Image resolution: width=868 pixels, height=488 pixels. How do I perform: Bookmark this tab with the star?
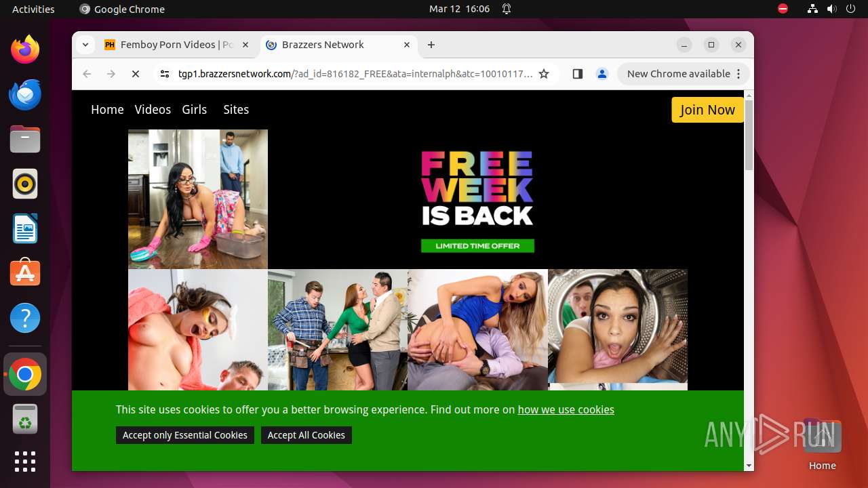pos(544,74)
